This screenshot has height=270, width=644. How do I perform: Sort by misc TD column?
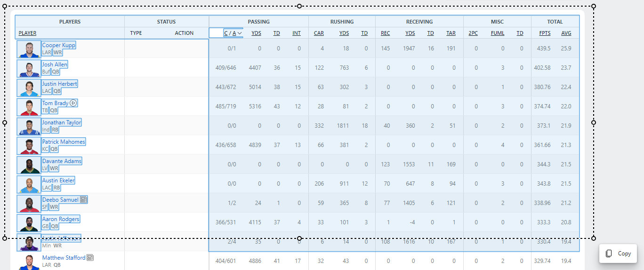[520, 33]
